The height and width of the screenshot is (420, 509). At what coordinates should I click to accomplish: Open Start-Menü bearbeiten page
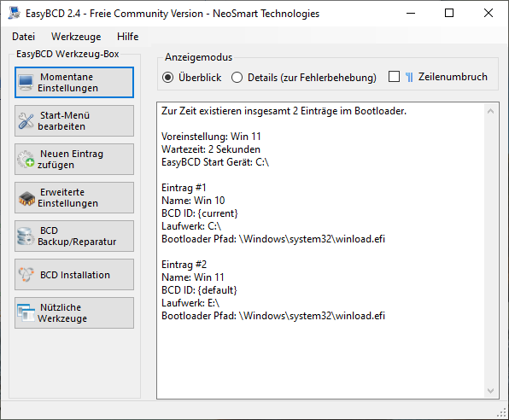pos(74,120)
